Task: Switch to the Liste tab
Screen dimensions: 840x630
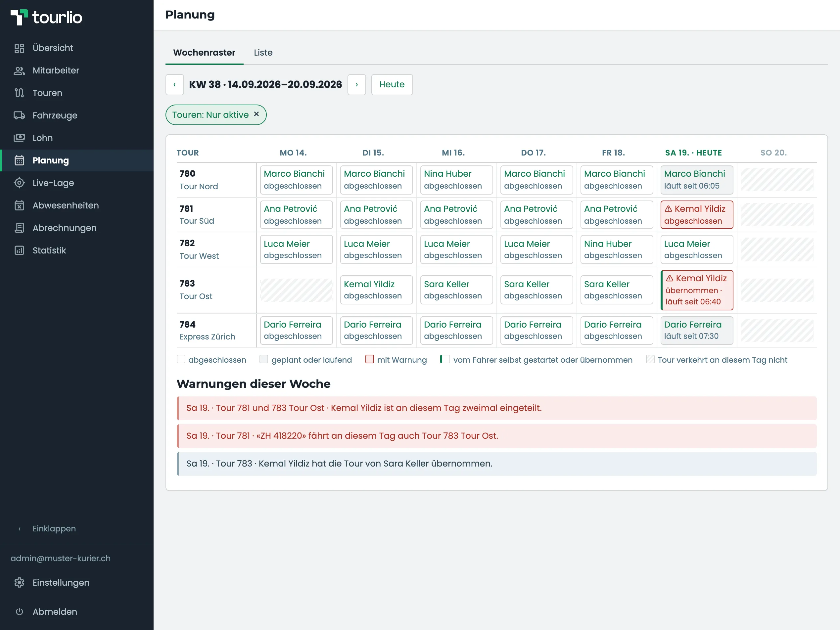Action: [x=263, y=53]
